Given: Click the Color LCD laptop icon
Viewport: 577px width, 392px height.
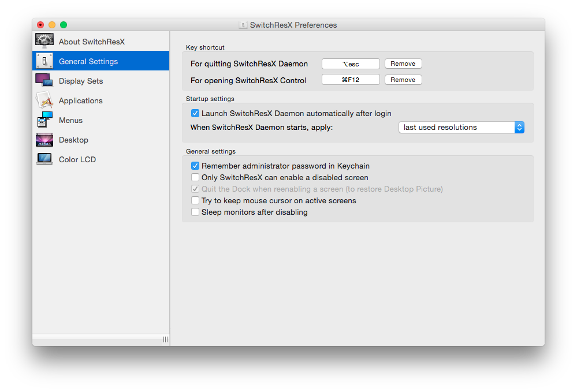Looking at the screenshot, I should pyautogui.click(x=44, y=159).
